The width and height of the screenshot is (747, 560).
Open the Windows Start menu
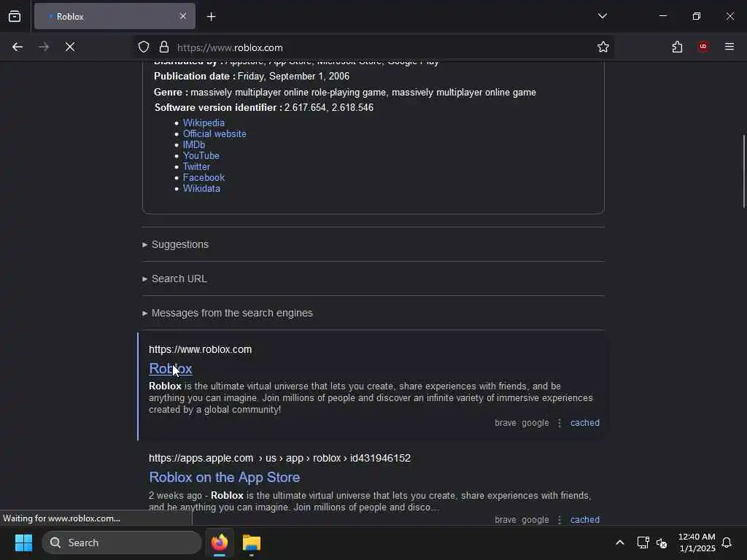(x=23, y=542)
